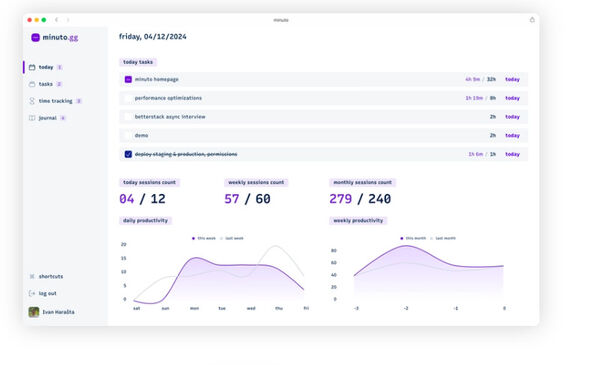
Task: Click today date on betterstack interview row
Action: [x=512, y=117]
